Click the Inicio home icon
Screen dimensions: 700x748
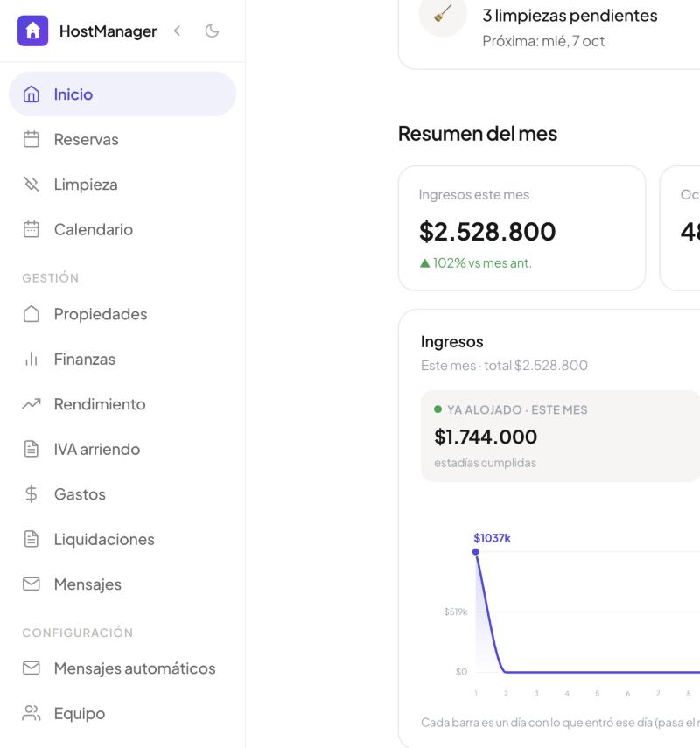pyautogui.click(x=31, y=94)
